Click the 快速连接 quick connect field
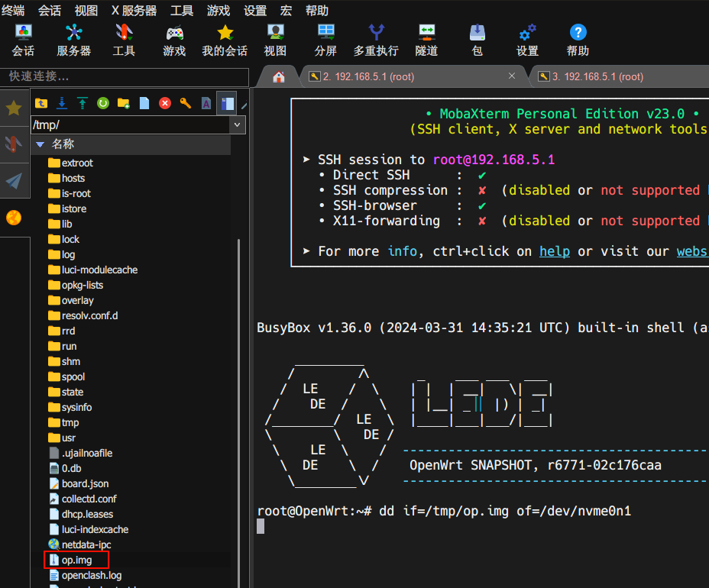709x588 pixels. tap(125, 76)
